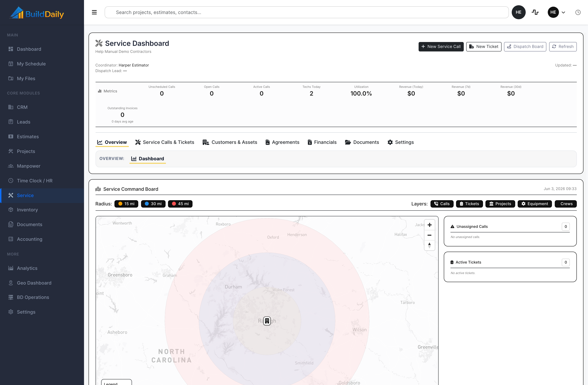Click the New Ticket button
The width and height of the screenshot is (588, 385).
coord(484,46)
